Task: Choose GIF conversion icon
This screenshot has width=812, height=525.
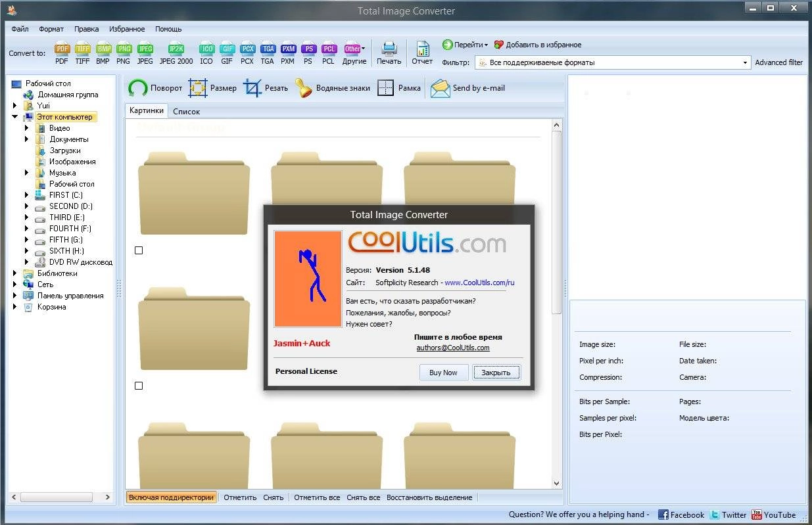Action: (227, 53)
